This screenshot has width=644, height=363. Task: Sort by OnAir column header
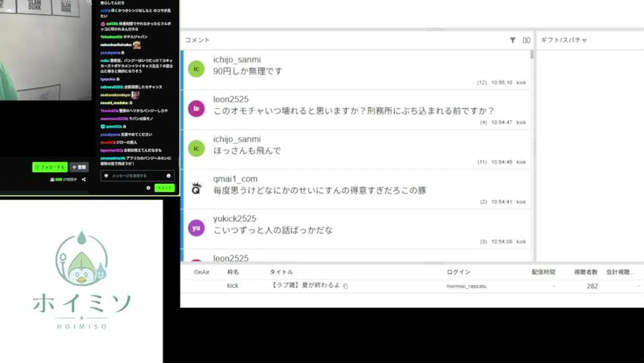(x=202, y=272)
